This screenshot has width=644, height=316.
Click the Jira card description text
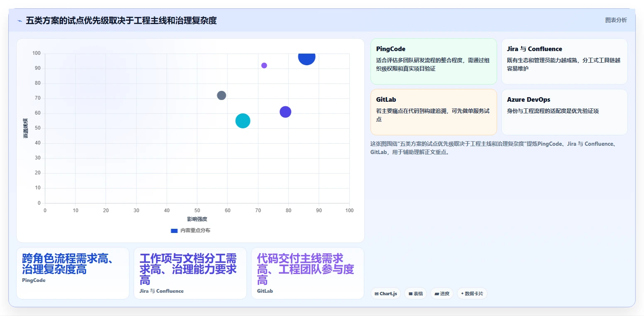(563, 64)
